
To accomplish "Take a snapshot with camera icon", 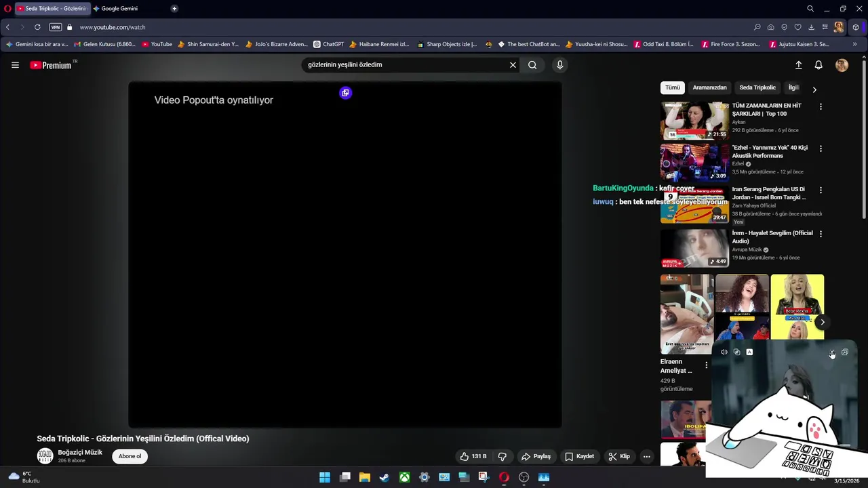I will click(x=771, y=27).
